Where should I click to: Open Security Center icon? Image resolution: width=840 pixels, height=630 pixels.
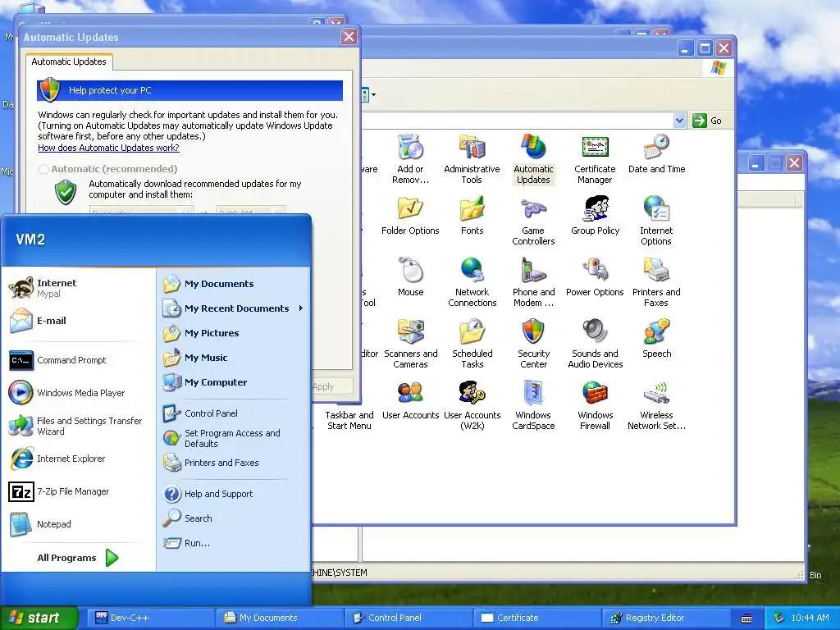[x=533, y=344]
